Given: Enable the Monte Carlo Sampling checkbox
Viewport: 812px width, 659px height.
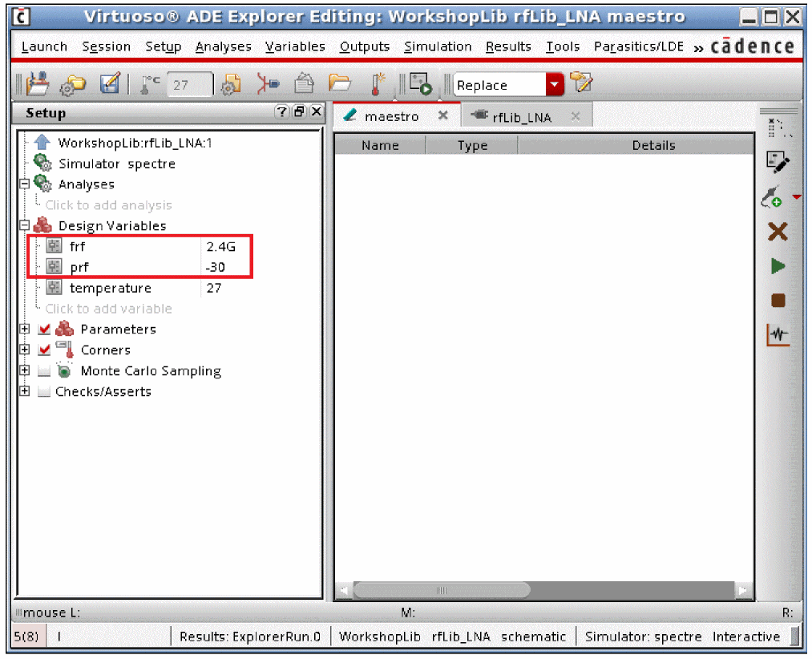Looking at the screenshot, I should click(x=45, y=370).
